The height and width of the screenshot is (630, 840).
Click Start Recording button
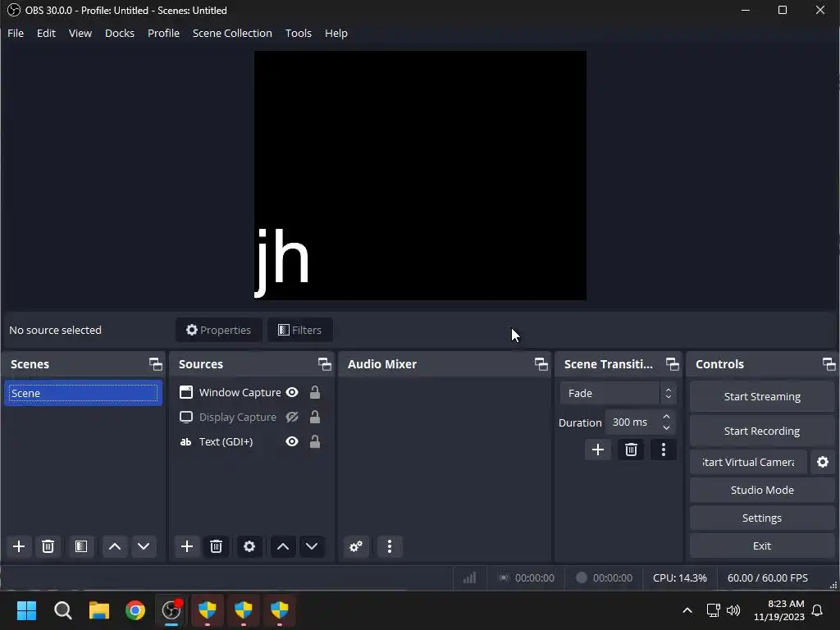click(762, 431)
